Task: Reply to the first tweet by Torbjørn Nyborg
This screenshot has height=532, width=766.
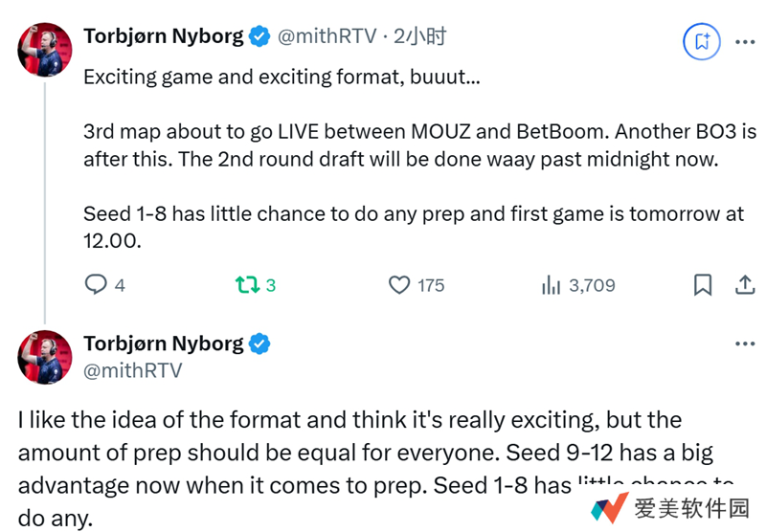Action: click(96, 285)
